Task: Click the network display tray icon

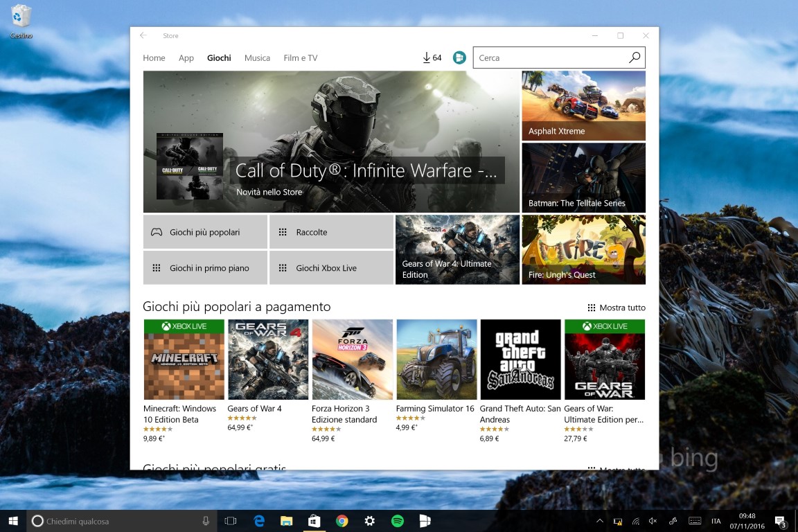Action: [618, 521]
